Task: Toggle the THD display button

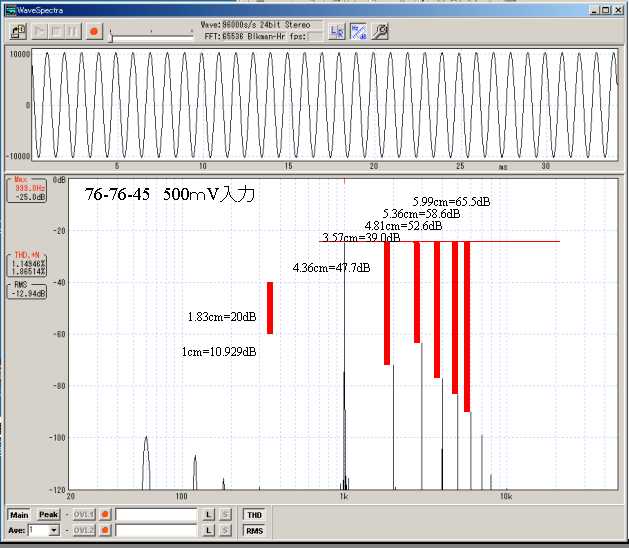Action: pyautogui.click(x=254, y=515)
